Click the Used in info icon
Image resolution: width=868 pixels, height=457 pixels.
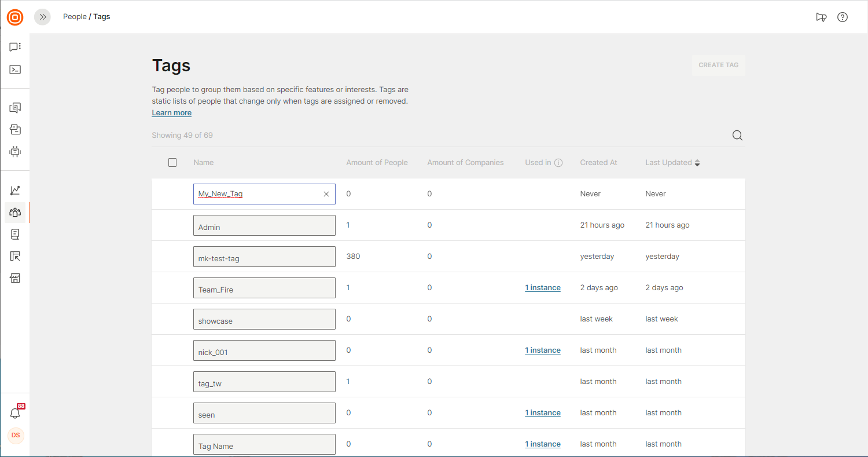[558, 163]
